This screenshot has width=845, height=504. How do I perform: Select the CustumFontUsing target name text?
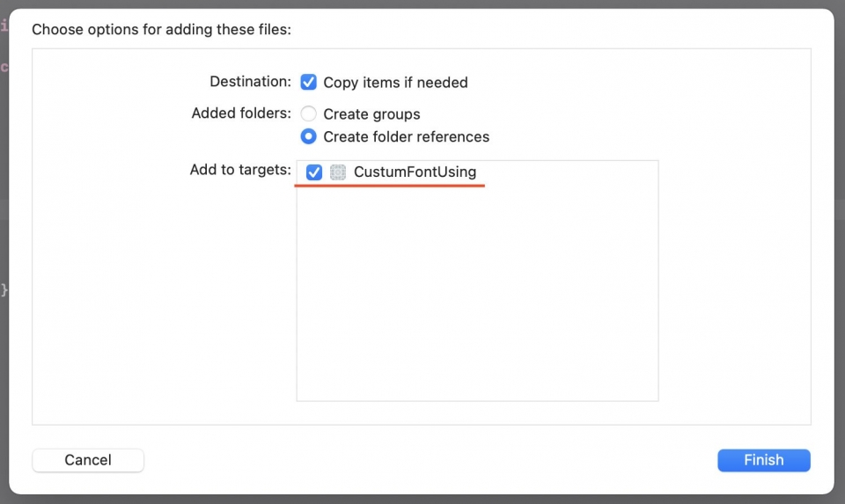pos(415,172)
